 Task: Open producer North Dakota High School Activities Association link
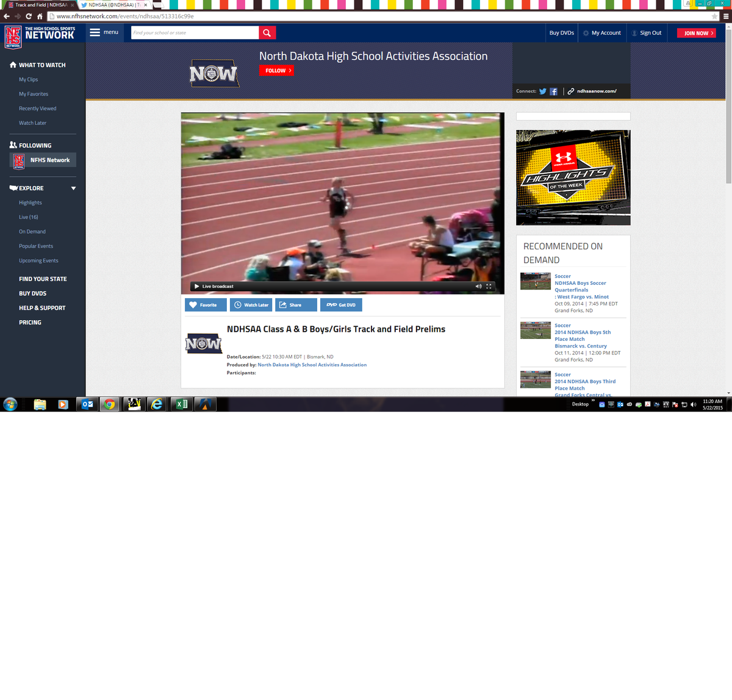312,365
